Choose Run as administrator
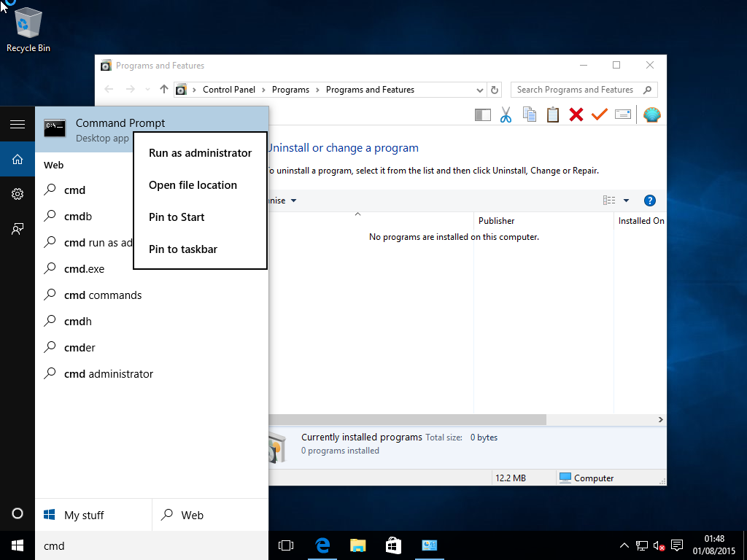747x560 pixels. (200, 153)
